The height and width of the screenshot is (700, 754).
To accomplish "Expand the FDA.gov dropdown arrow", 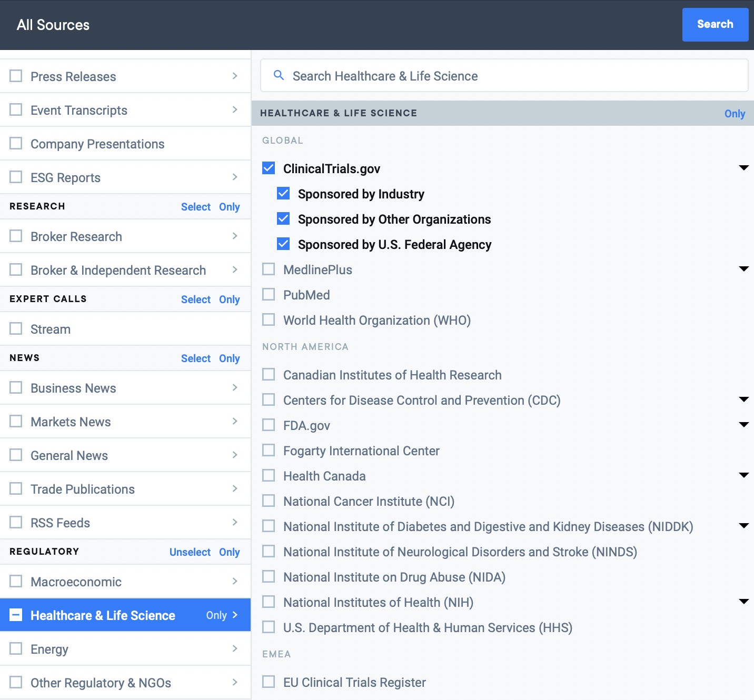I will coord(743,425).
